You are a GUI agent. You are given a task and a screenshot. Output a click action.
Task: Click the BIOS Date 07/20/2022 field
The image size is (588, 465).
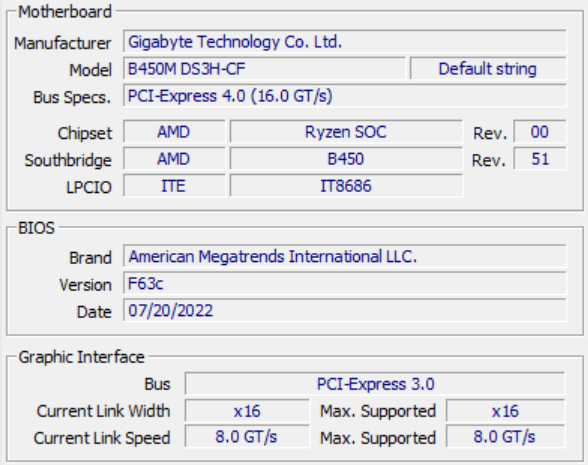click(345, 310)
